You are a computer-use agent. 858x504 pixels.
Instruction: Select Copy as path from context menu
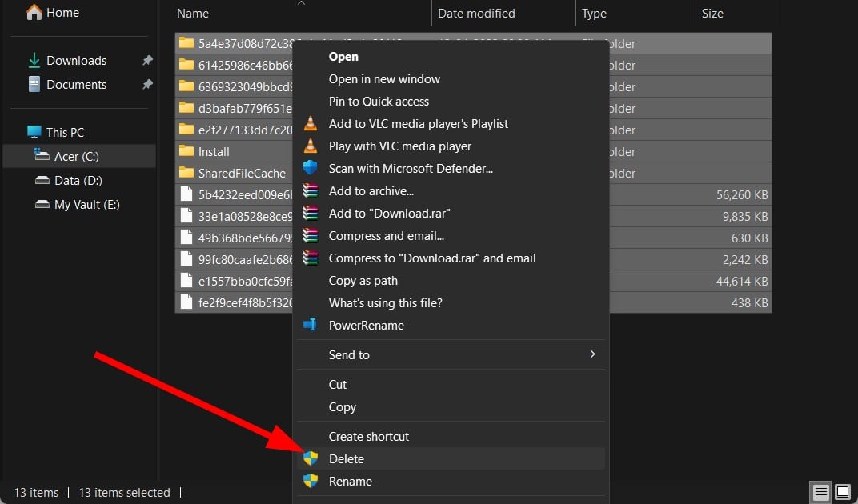click(x=363, y=281)
